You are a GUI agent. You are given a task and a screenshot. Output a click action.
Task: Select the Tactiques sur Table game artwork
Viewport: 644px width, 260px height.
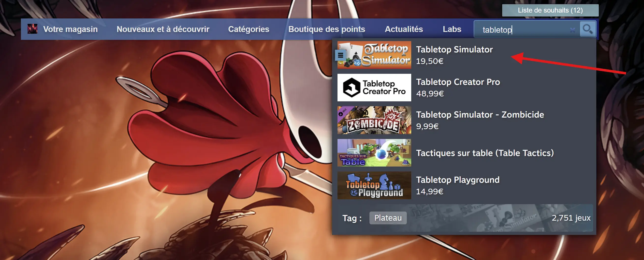point(374,153)
